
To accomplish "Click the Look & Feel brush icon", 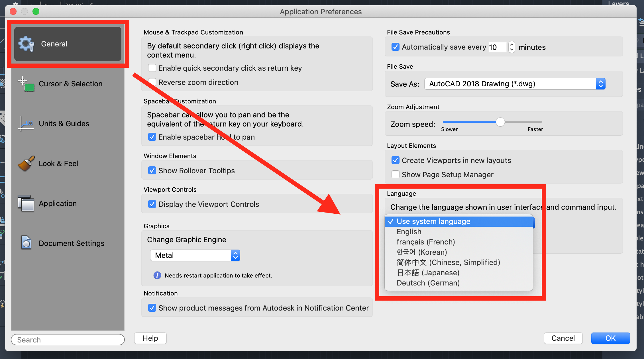I will (x=26, y=163).
